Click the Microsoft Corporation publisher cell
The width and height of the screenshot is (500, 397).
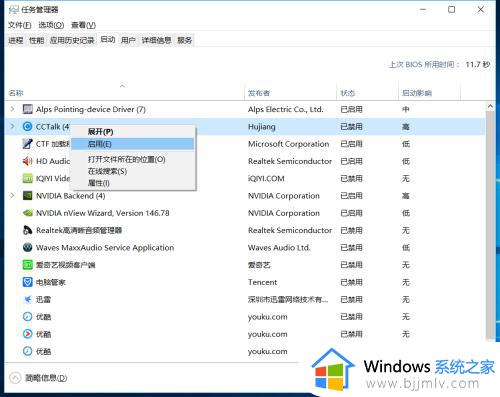289,144
